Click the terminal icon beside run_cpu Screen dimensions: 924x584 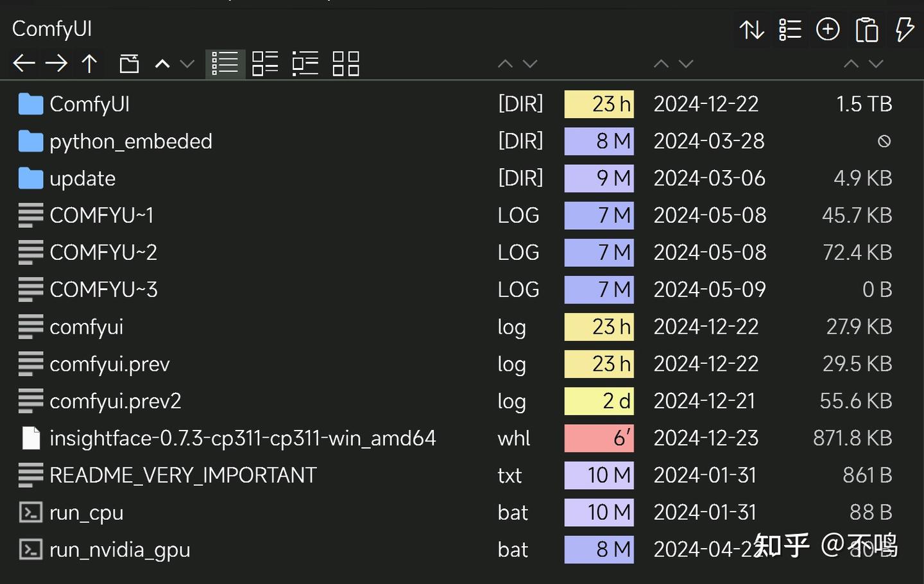point(30,512)
